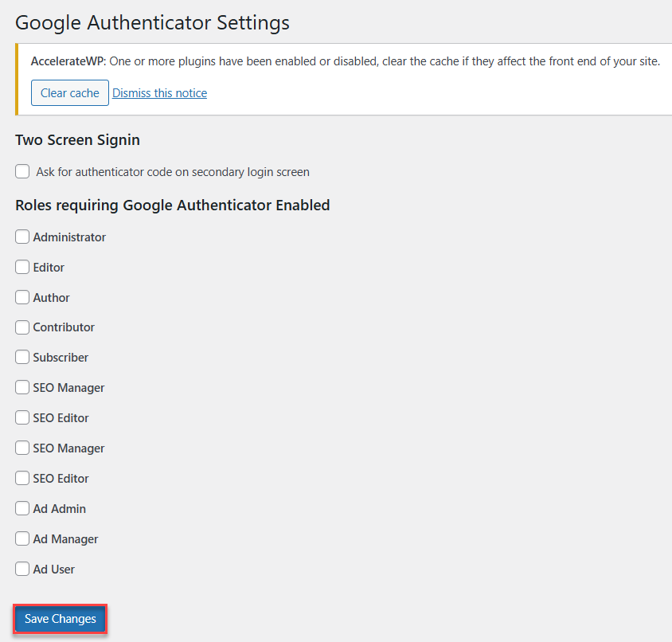Click the Save Changes button
Viewport: 672px width, 642px height.
coord(60,619)
